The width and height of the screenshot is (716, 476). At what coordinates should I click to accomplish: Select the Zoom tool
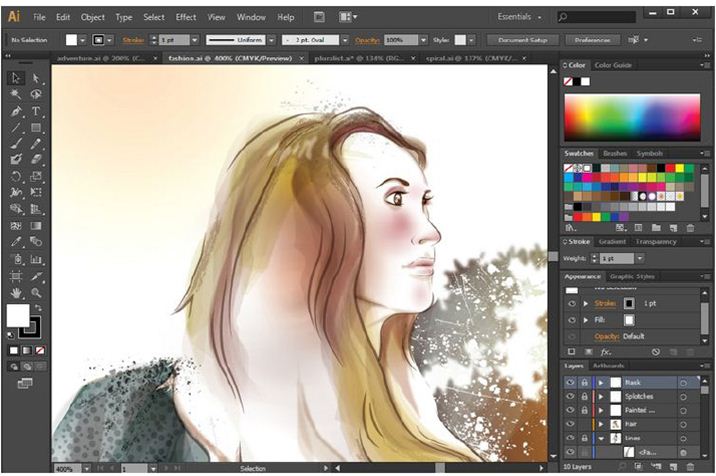click(36, 293)
